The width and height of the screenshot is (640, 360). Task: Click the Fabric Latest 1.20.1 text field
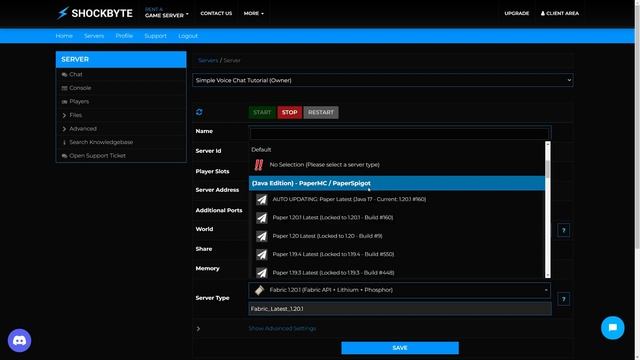point(400,309)
